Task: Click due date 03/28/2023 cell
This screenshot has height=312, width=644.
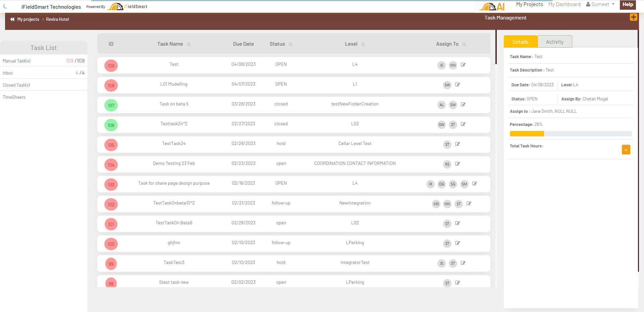Action: point(244,104)
